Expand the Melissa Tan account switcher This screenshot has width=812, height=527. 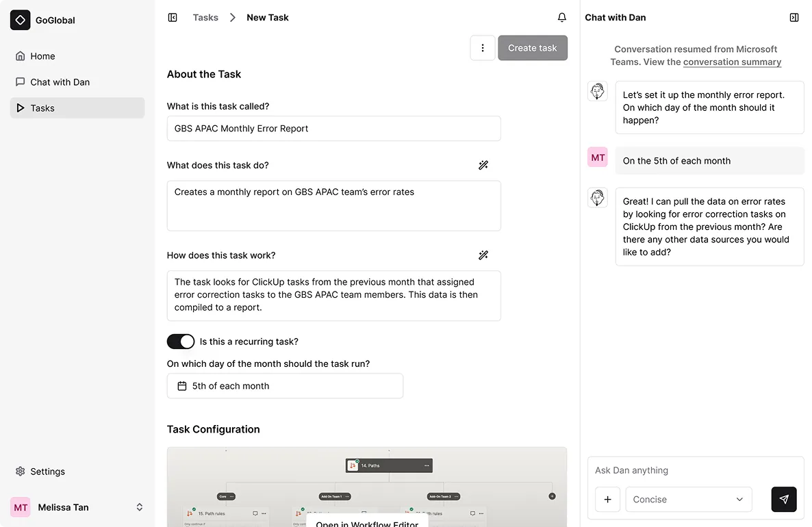[139, 507]
